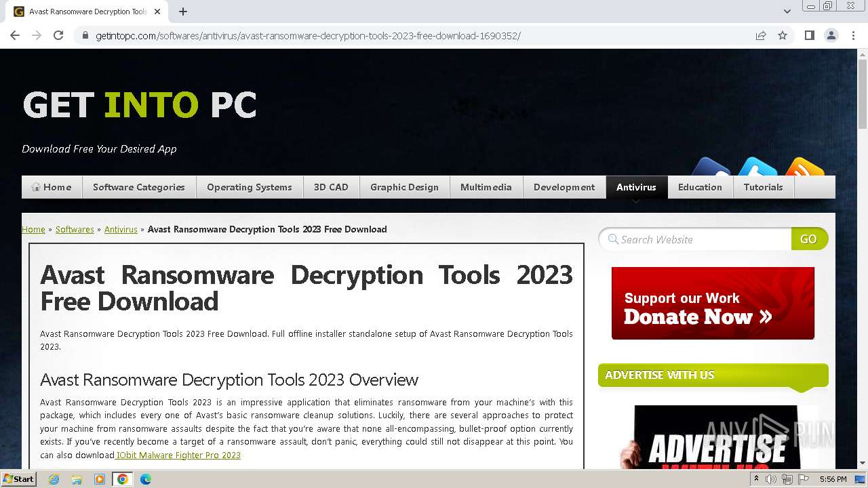The height and width of the screenshot is (488, 868).
Task: Open the Education menu item
Action: [700, 187]
